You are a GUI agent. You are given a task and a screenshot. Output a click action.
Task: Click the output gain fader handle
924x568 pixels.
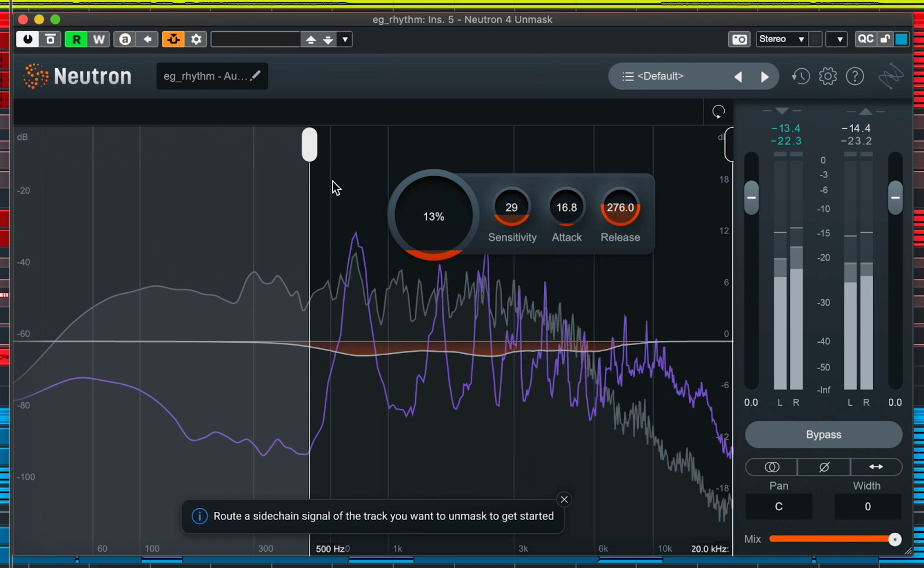click(x=895, y=198)
